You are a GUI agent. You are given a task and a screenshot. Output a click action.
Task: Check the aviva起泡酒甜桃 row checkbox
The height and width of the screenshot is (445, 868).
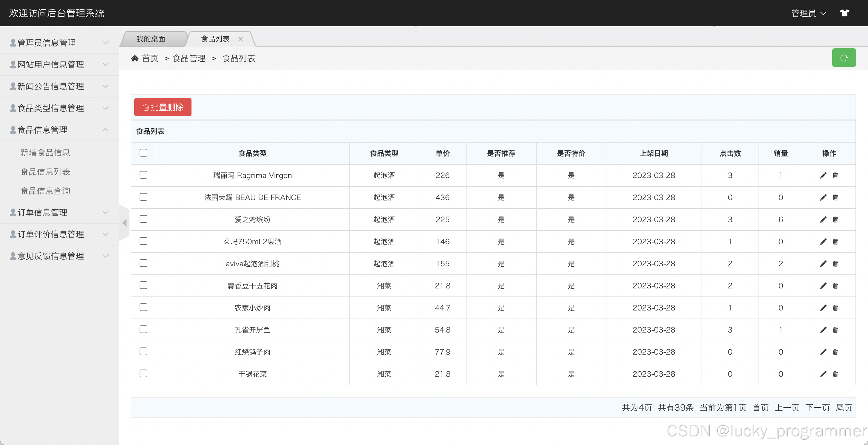(x=143, y=263)
